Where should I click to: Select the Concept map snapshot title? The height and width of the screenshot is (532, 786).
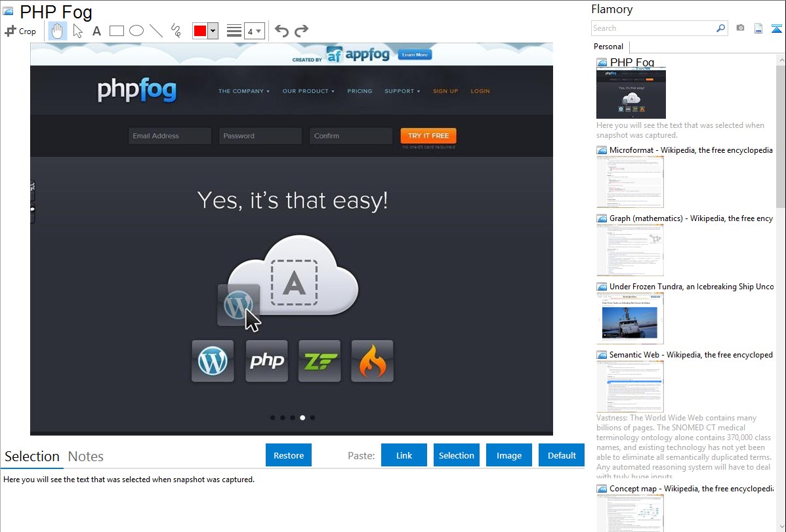click(x=692, y=488)
